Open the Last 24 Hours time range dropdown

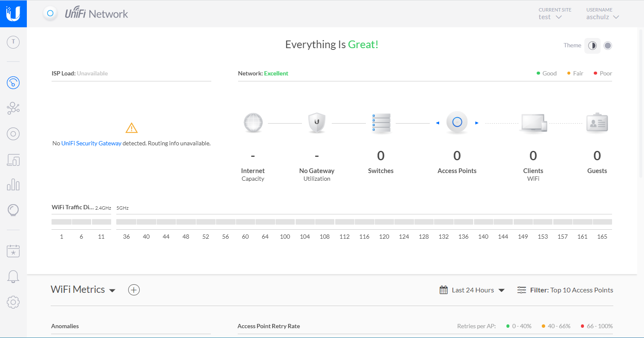[478, 290]
